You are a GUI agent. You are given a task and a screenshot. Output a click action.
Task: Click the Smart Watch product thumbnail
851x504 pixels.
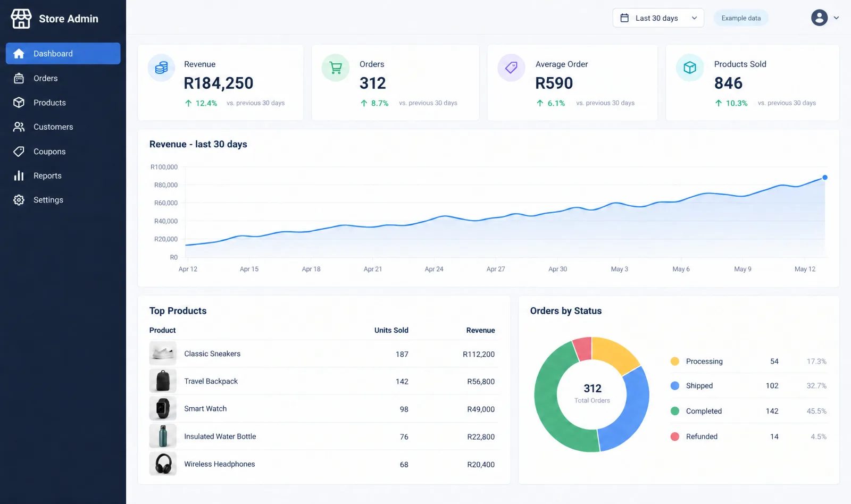click(x=163, y=409)
